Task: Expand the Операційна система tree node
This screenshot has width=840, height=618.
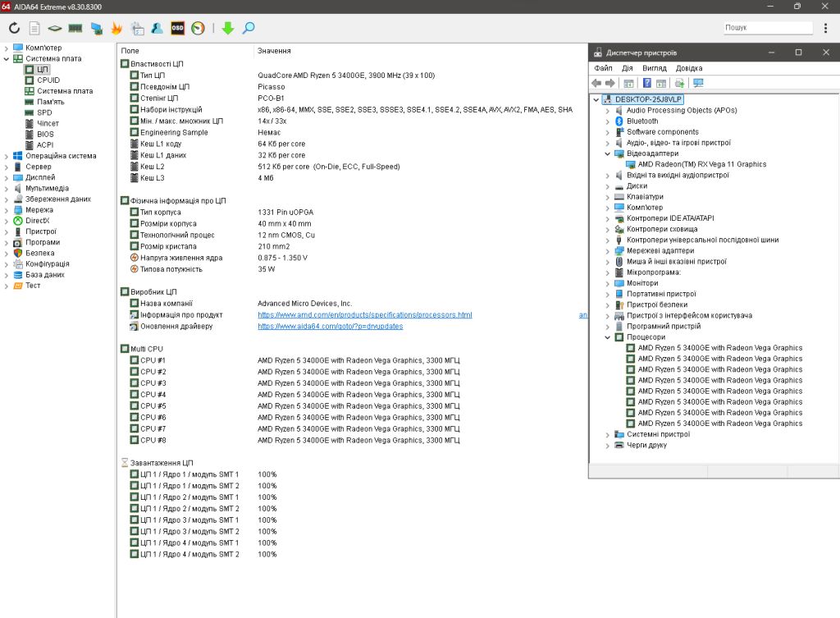Action: point(7,157)
